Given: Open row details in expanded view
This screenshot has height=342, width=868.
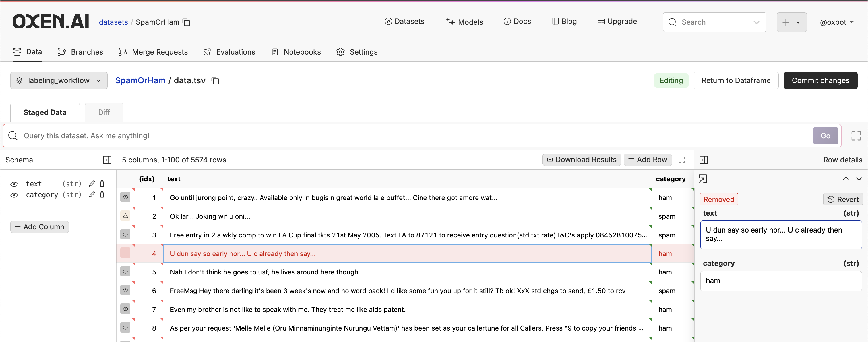Looking at the screenshot, I should click(x=703, y=179).
